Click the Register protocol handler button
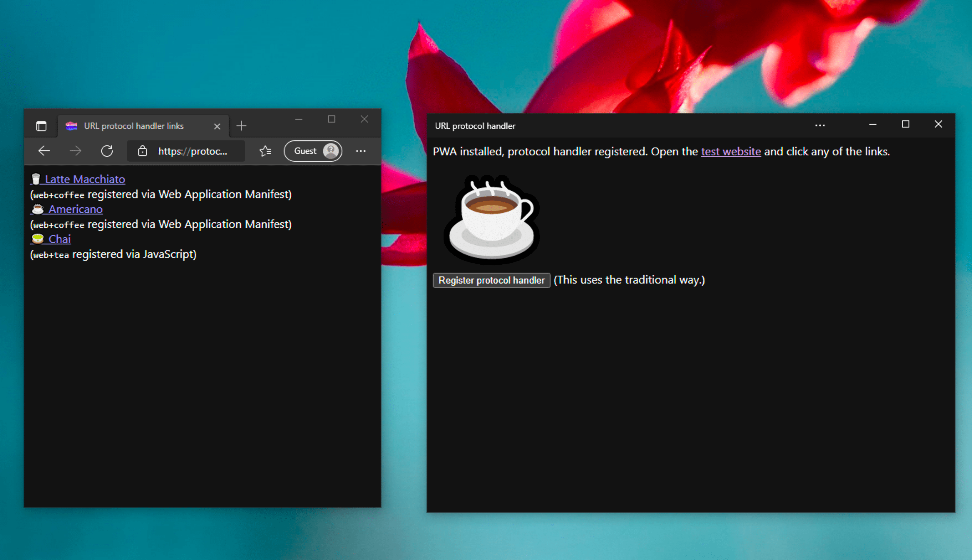This screenshot has height=560, width=972. point(492,280)
